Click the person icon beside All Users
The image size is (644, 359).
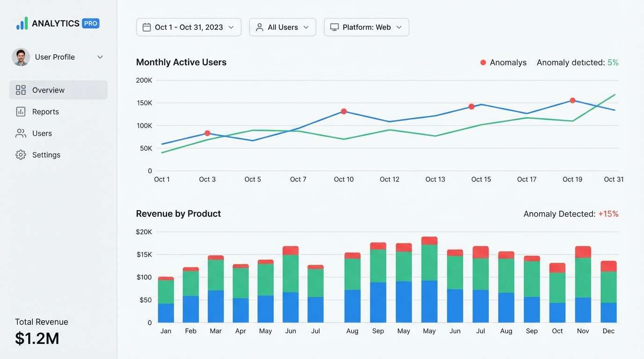coord(259,27)
